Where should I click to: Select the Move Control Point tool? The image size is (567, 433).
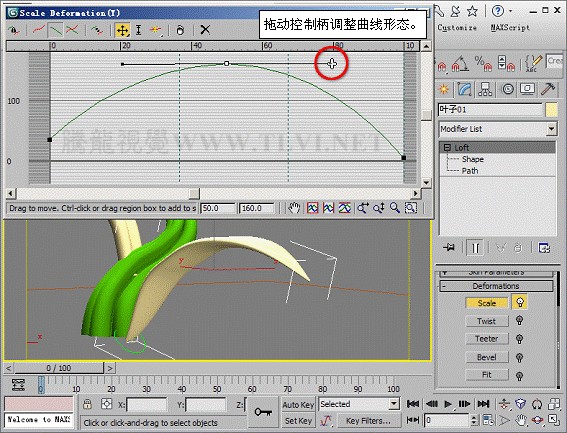click(123, 30)
